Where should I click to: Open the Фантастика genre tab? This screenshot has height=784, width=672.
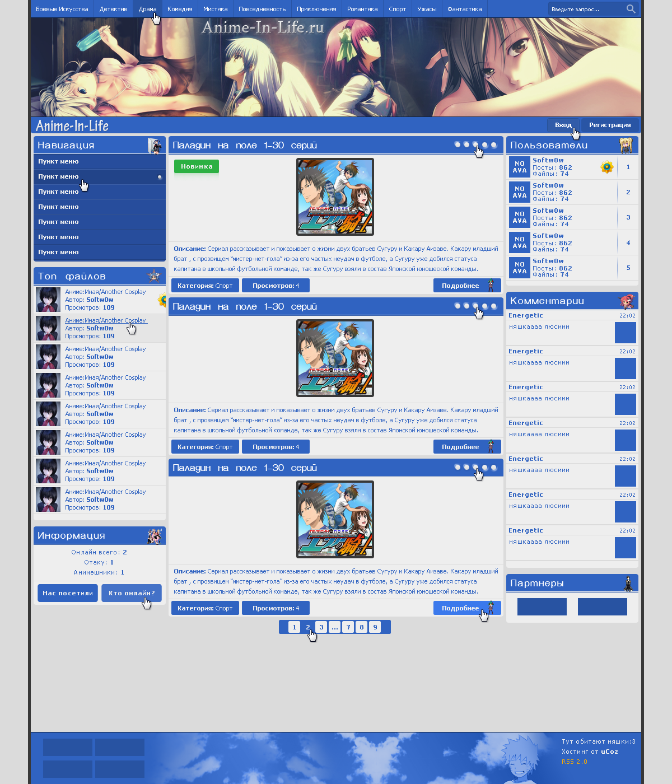(x=465, y=9)
